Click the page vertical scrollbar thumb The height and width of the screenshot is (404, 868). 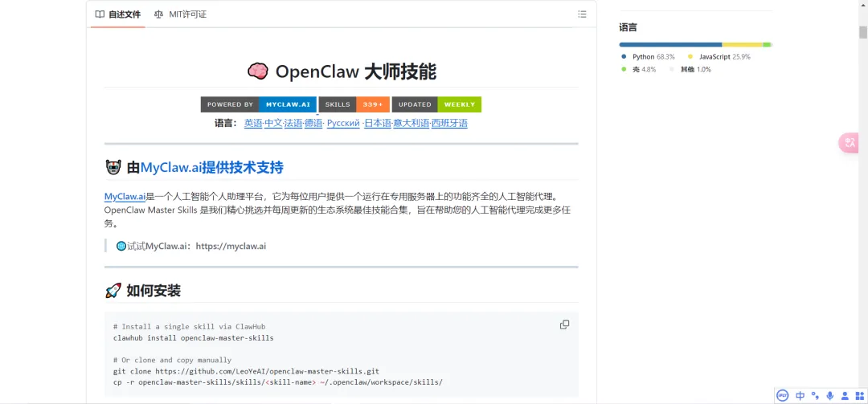[x=863, y=32]
